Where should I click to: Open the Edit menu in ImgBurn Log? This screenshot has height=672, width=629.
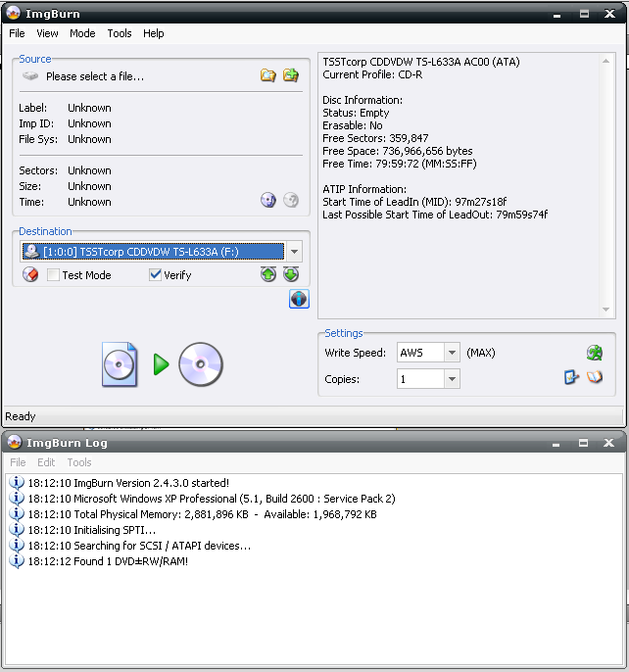click(x=46, y=462)
